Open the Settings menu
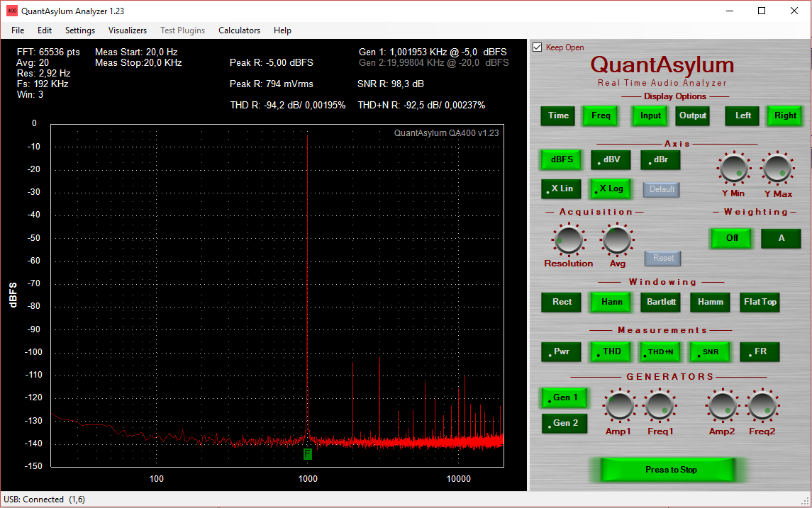Screen dimensions: 812x508 [79, 30]
